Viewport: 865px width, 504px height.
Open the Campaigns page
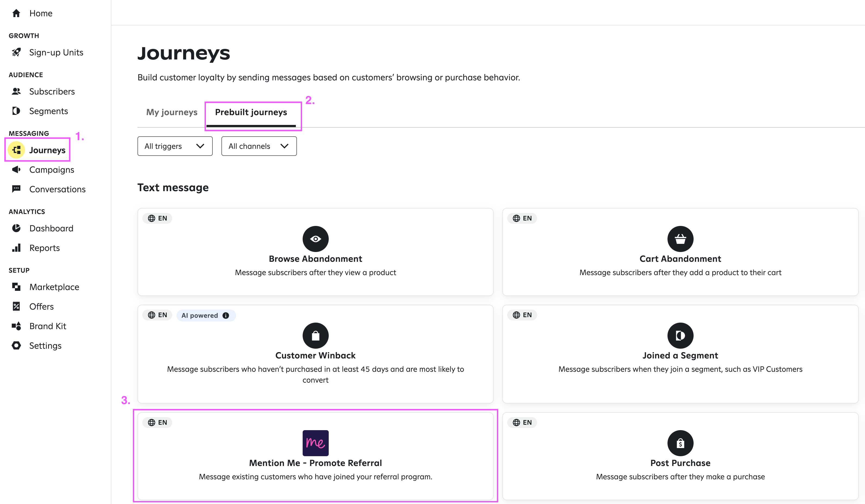[x=52, y=169]
